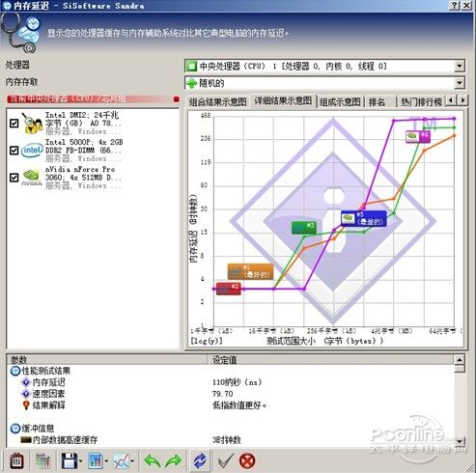Uncheck the Intel DMI2 reference system
Screen dimensions: 476x473
click(14, 123)
